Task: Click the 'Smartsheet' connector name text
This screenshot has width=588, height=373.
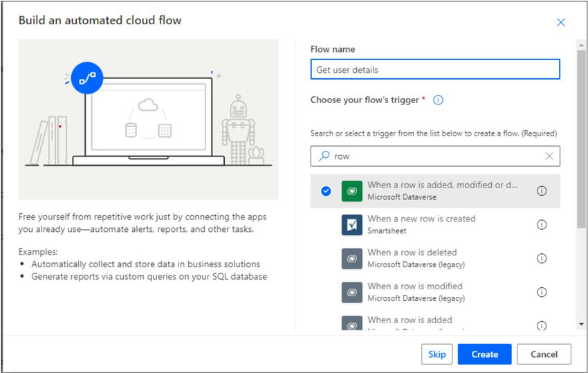Action: (x=387, y=230)
